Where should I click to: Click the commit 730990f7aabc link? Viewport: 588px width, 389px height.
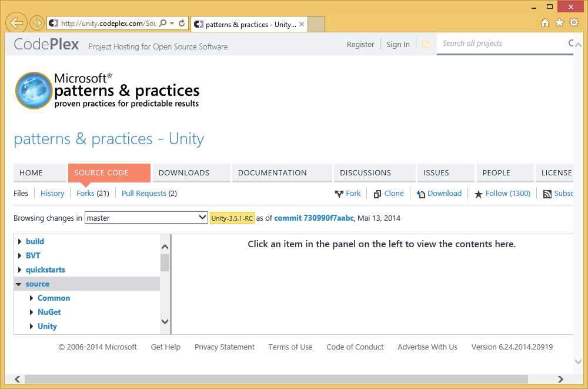point(315,218)
